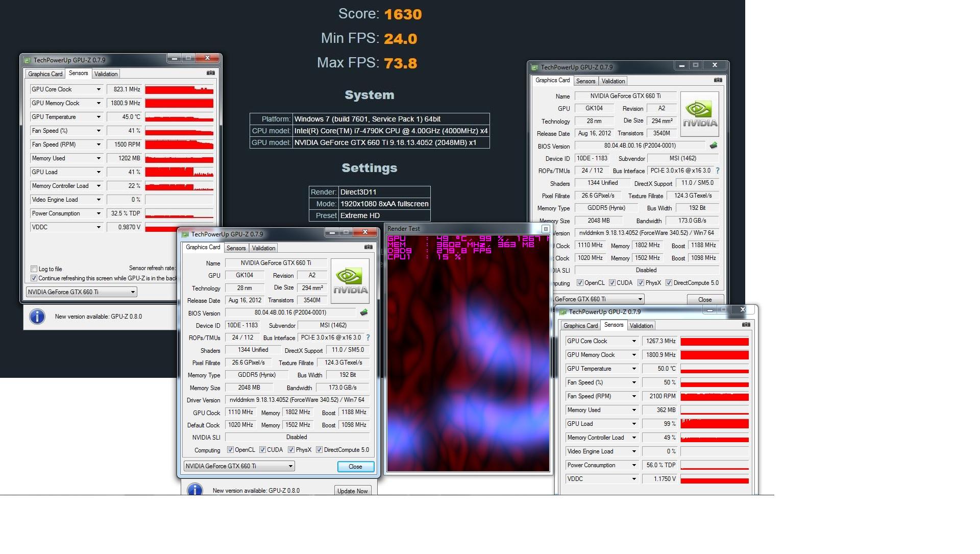This screenshot has width=980, height=554.
Task: Click the Update Now button
Action: [x=352, y=491]
